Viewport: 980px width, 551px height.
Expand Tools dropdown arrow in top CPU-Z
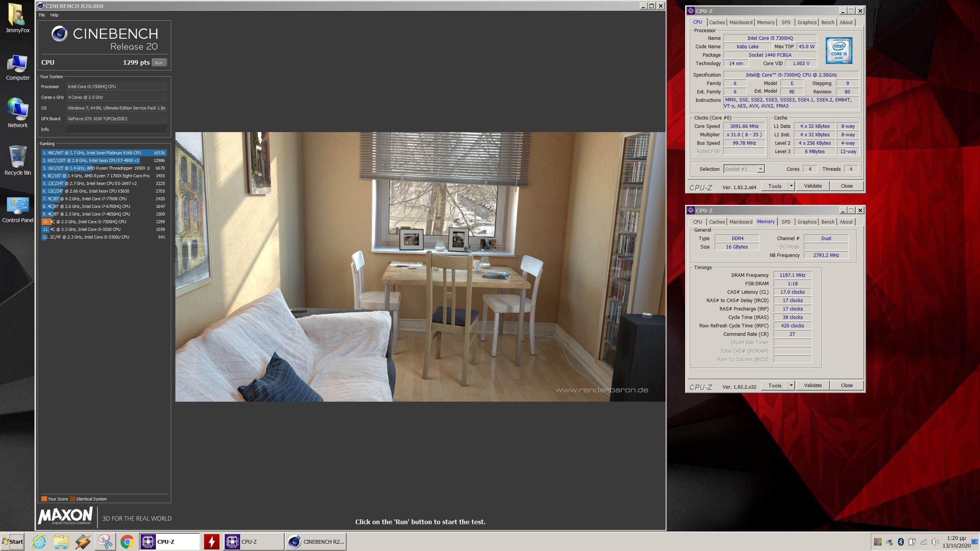click(791, 186)
